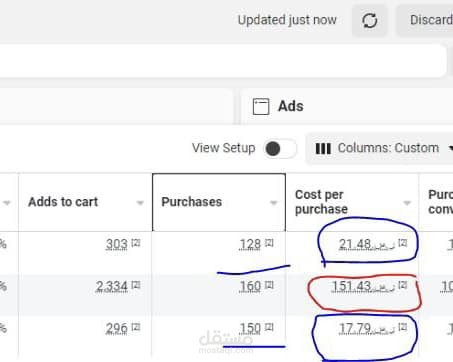Click footnote icon next to 150
Screen dimensions: 453x362
click(x=269, y=327)
